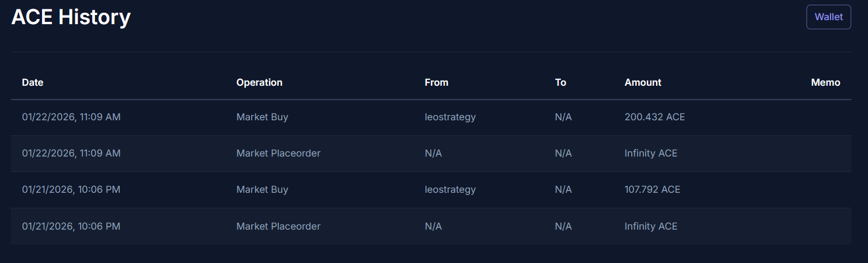Select Market Placeorder dated 01/22/2026
868x263 pixels.
coord(278,153)
